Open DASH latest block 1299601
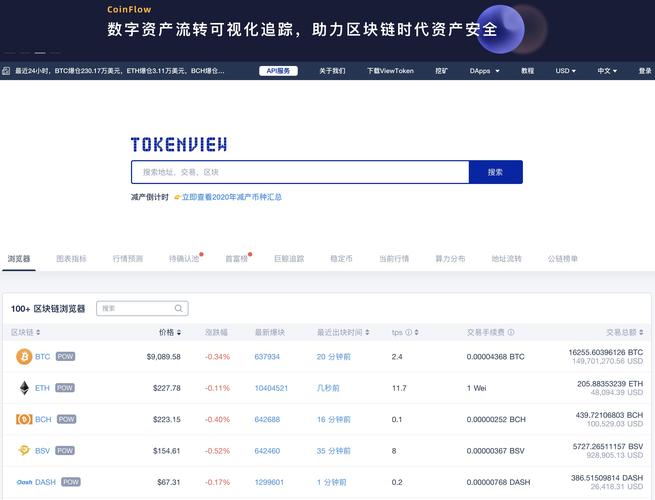 tap(269, 482)
